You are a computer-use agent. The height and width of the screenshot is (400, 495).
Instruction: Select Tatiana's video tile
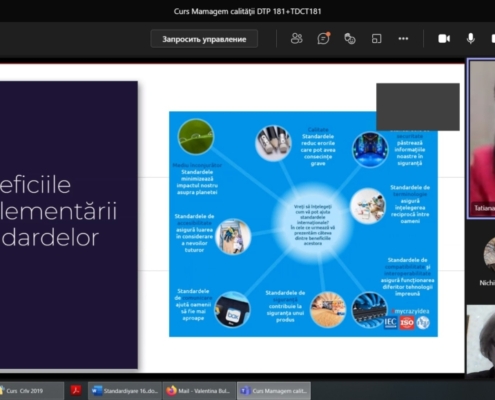click(x=481, y=138)
